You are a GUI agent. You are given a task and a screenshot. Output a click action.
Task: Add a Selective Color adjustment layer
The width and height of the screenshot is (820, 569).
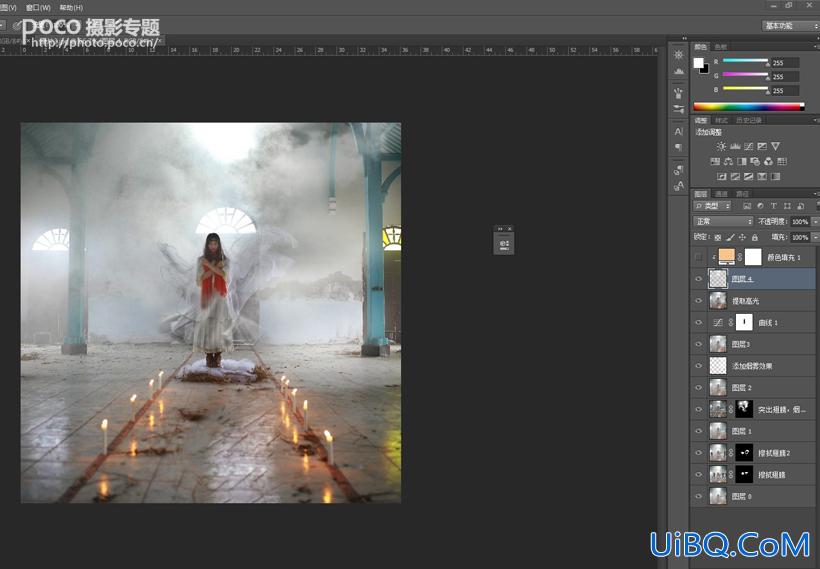762,177
